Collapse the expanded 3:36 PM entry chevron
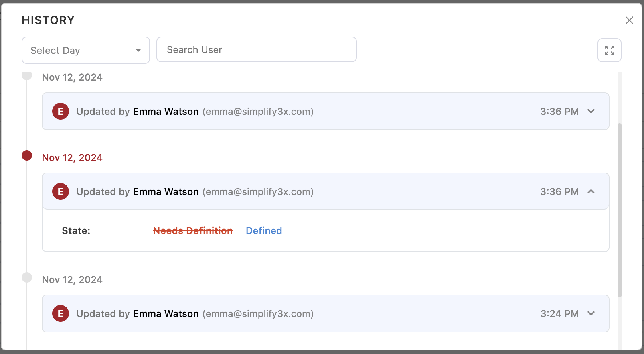Image resolution: width=644 pixels, height=354 pixels. pyautogui.click(x=591, y=192)
